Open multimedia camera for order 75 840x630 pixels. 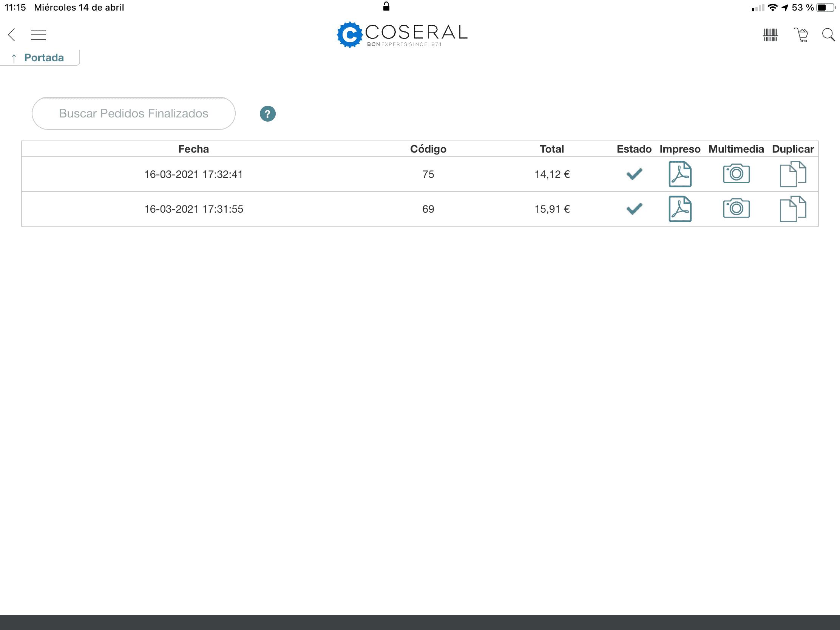pos(736,173)
